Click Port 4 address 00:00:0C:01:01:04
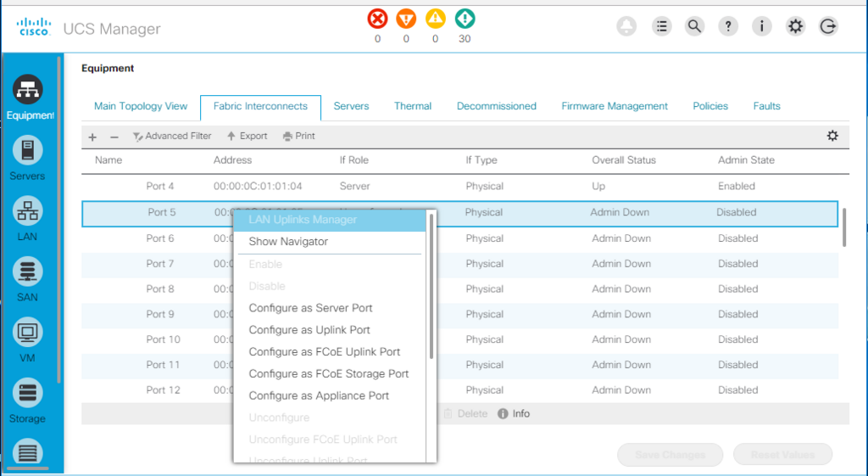 point(258,186)
